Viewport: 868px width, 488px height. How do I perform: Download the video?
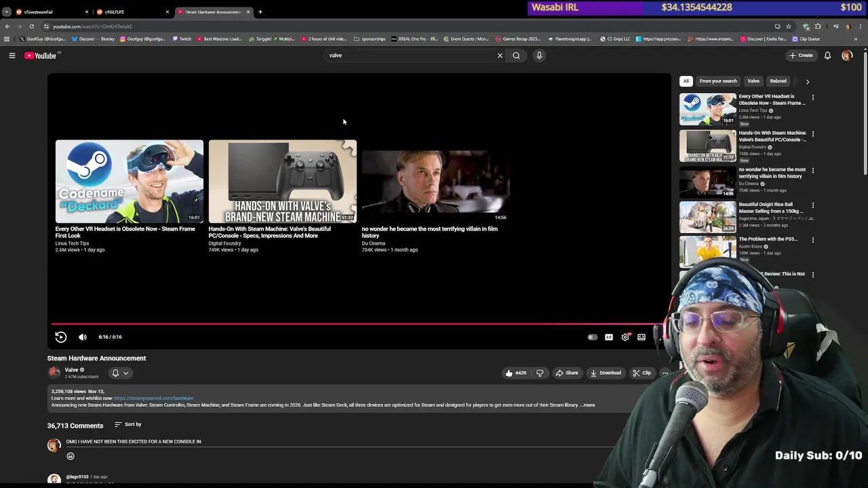[x=606, y=373]
